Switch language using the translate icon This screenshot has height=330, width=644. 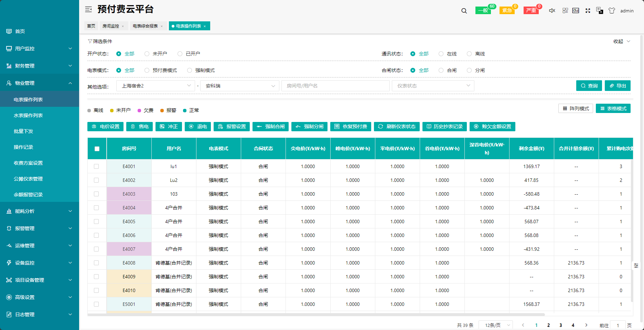click(600, 11)
